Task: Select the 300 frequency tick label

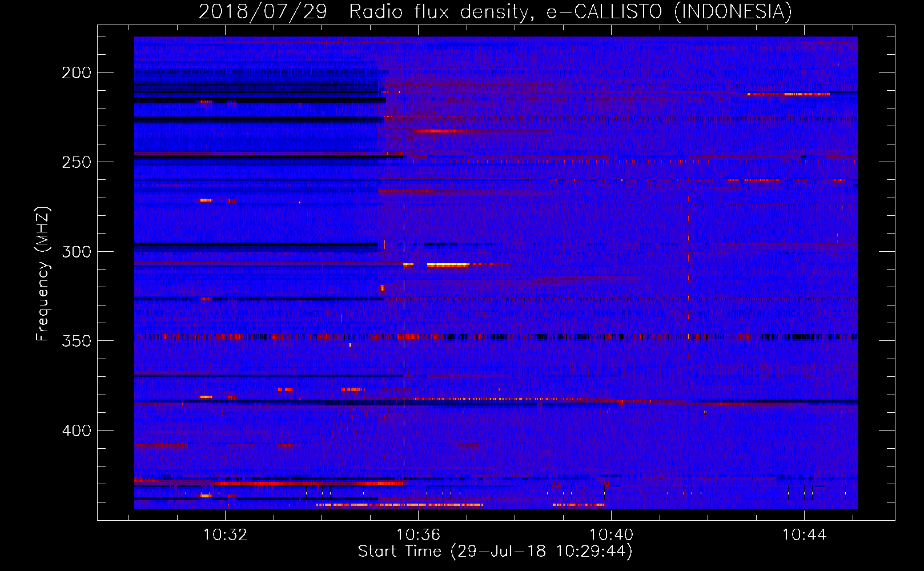Action: (x=77, y=251)
